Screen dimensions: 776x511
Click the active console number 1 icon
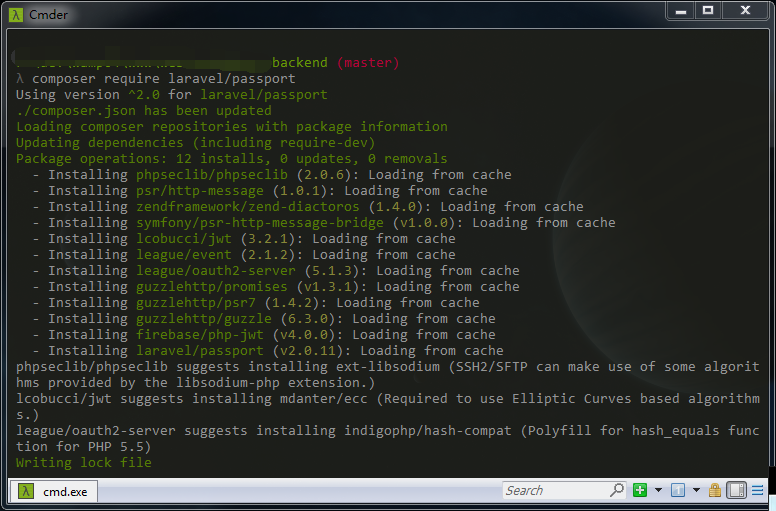point(678,490)
